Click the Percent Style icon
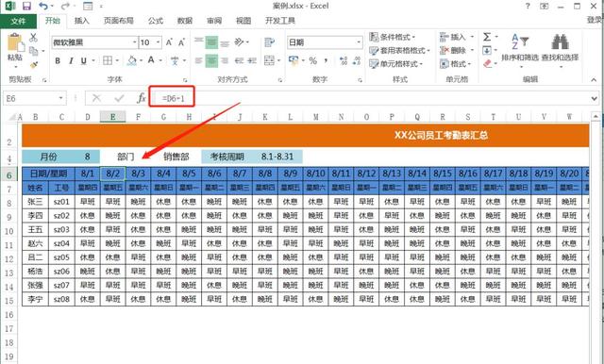Image resolution: width=604 pixels, height=364 pixels. coord(312,60)
